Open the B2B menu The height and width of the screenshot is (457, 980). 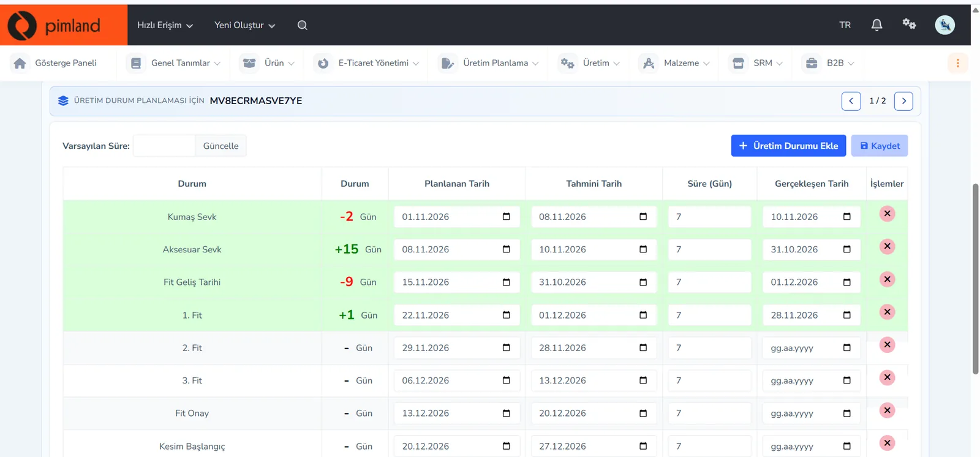point(828,63)
